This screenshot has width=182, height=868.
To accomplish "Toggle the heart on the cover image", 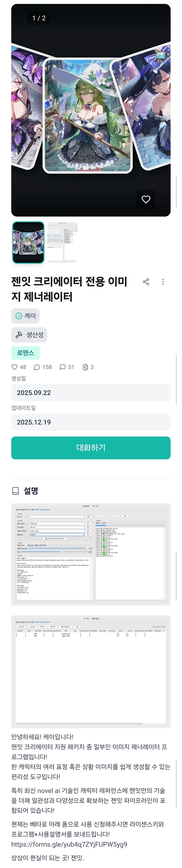I will (146, 200).
